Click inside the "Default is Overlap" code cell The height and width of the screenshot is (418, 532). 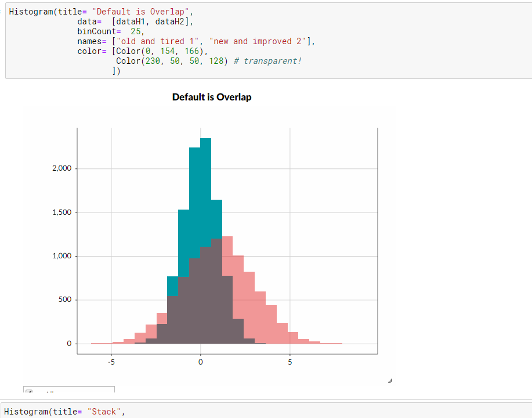269,41
